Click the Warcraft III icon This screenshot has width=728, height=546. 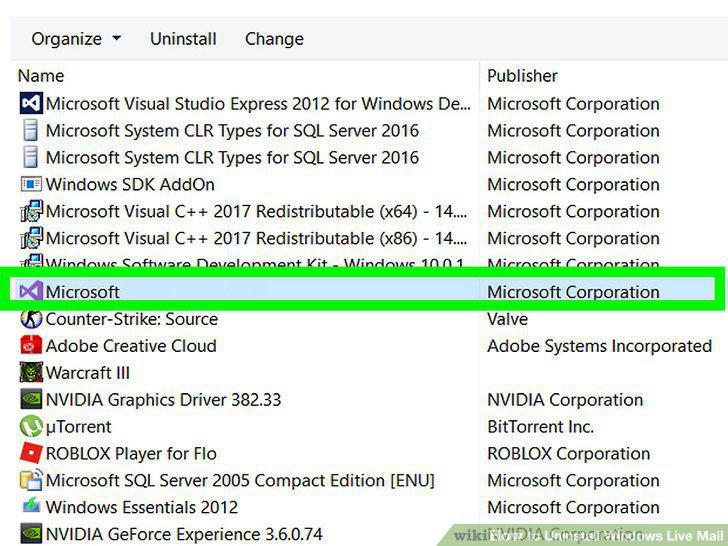(31, 372)
